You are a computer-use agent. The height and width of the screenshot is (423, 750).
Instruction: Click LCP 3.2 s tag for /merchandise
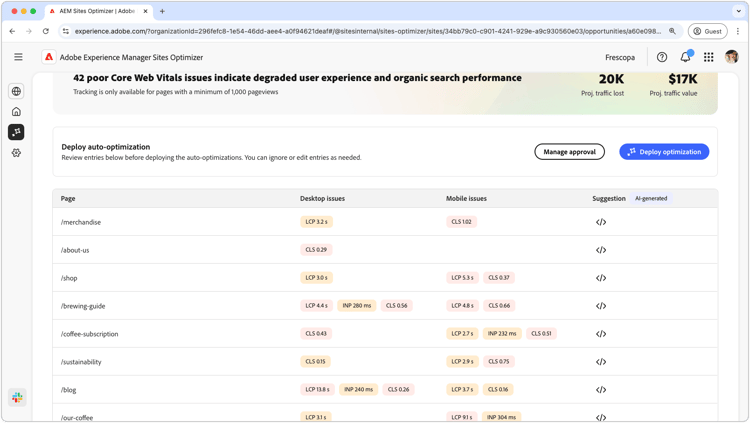(x=317, y=222)
